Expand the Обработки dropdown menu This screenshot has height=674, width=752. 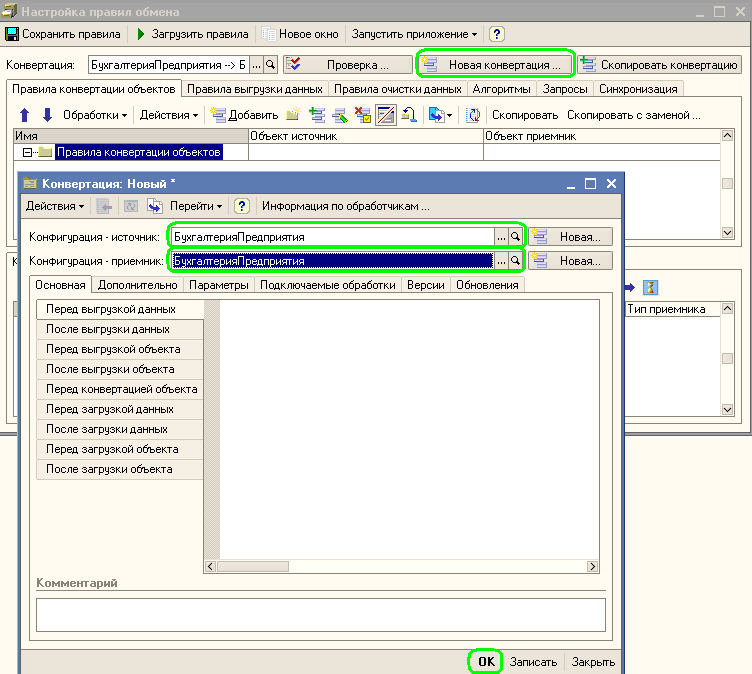tap(95, 115)
